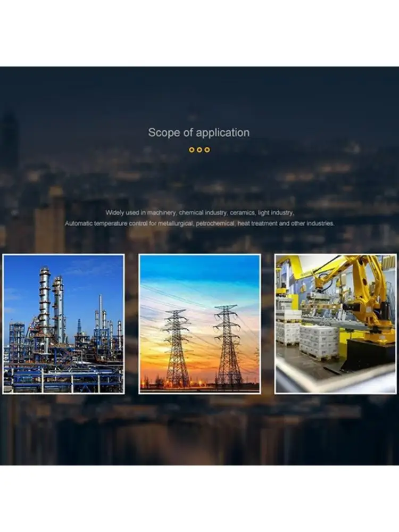Click the line starting "Widely used in machinery"
The width and height of the screenshot is (399, 532).
click(199, 213)
